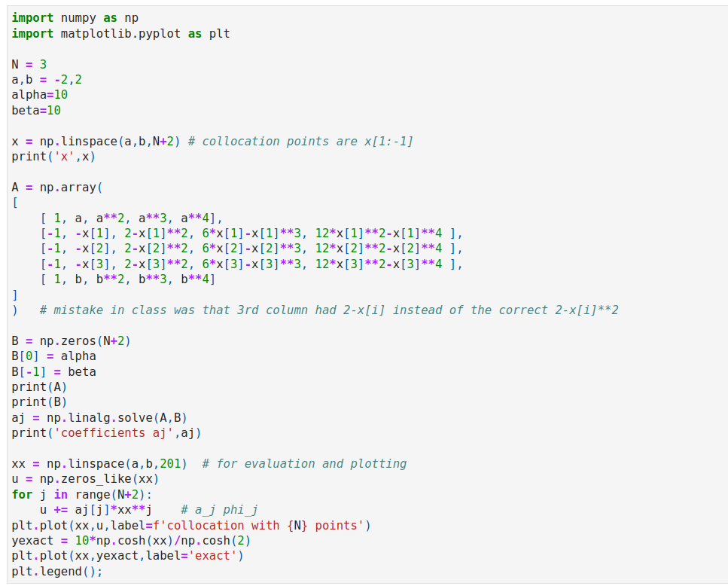Click matrix row starting with '[ 1, a, a**2'

pos(132,218)
